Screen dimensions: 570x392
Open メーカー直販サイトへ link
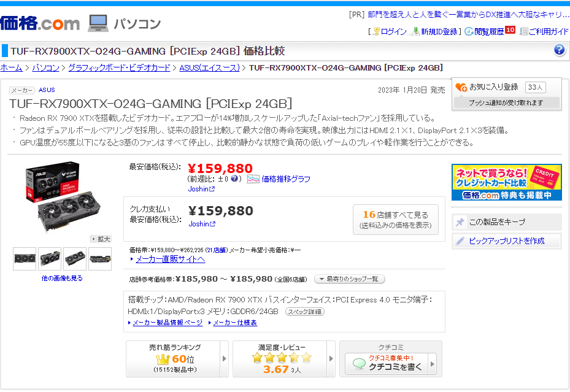point(170,259)
